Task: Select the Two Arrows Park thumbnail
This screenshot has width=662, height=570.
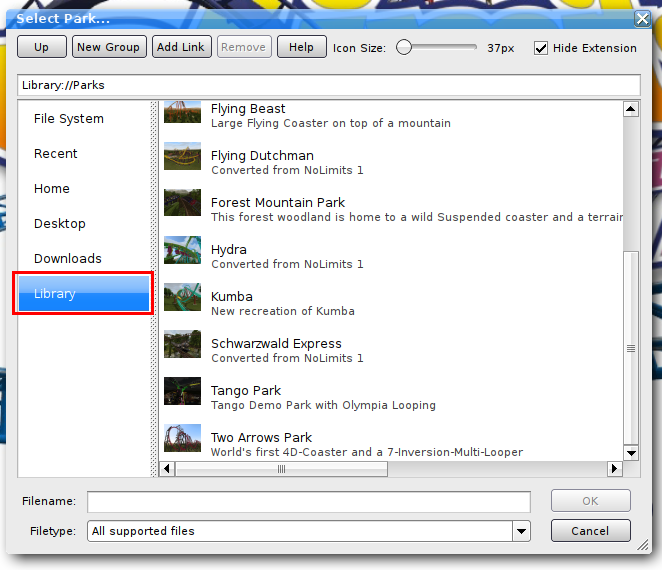Action: [182, 438]
